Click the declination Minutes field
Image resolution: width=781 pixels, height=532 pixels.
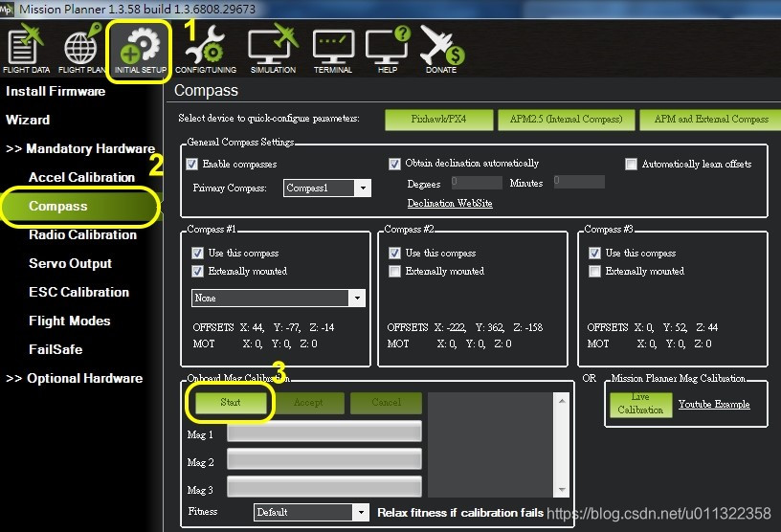tap(579, 182)
